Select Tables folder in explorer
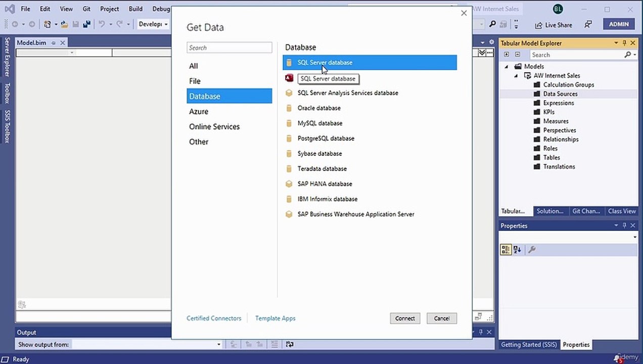Viewport: 643px width, 364px height. (x=552, y=157)
